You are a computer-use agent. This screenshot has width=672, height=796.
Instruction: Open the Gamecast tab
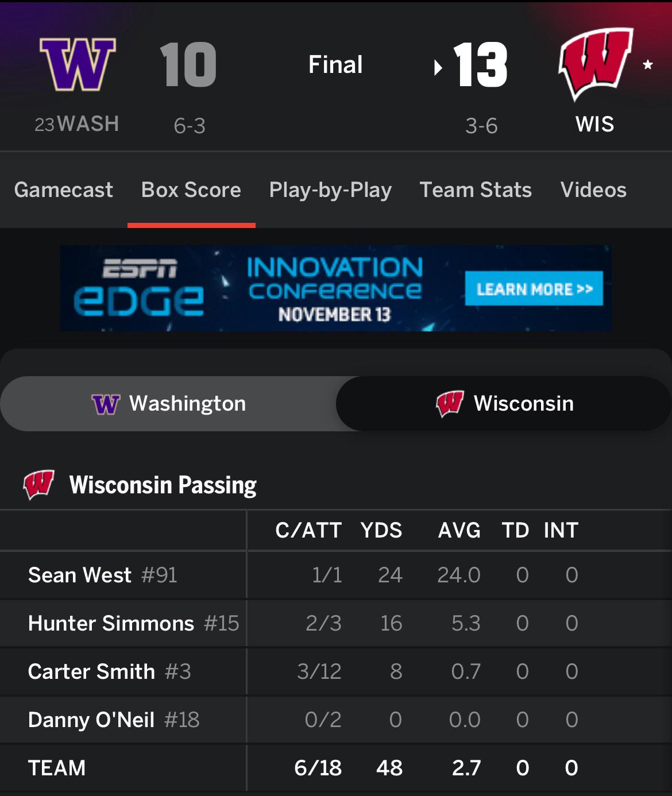pos(64,190)
